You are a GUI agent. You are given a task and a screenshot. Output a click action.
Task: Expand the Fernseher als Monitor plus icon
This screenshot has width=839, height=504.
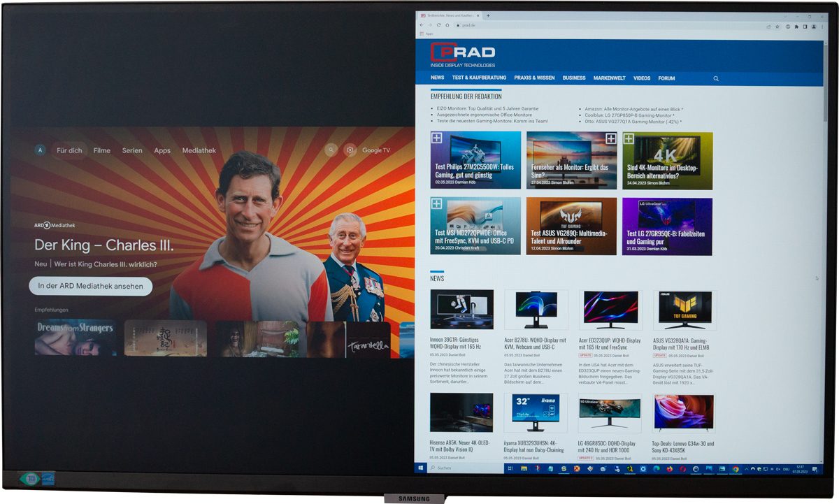click(610, 138)
